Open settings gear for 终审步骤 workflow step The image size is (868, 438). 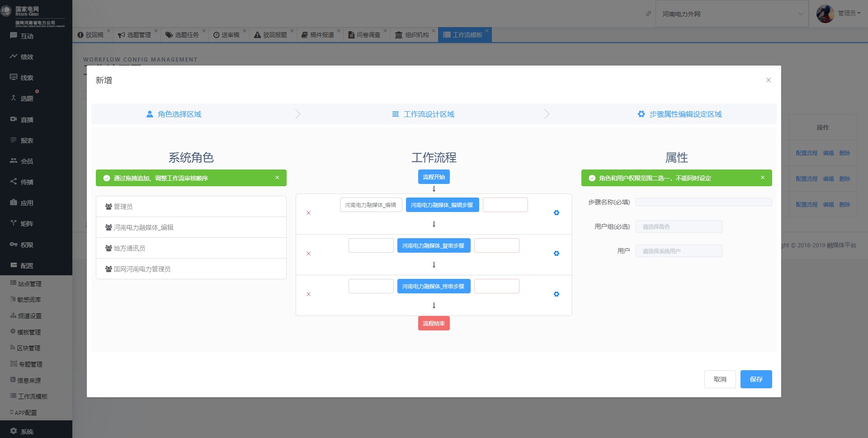click(x=557, y=294)
